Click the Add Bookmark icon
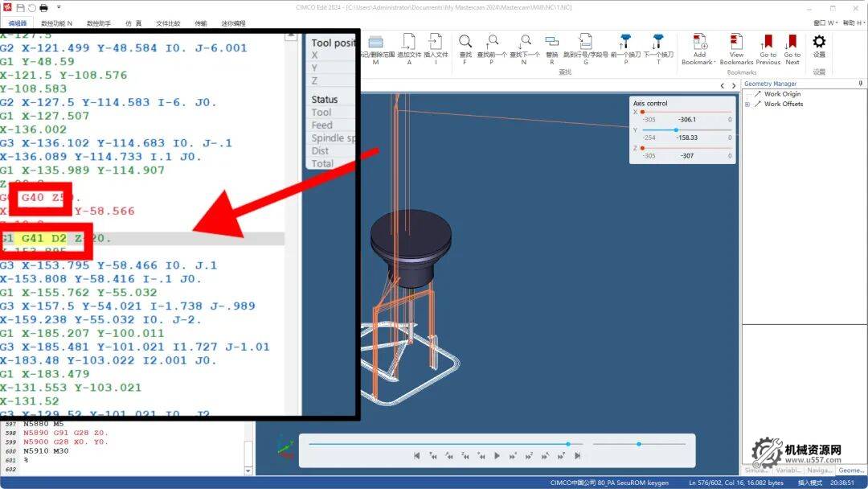Image resolution: width=868 pixels, height=489 pixels. point(699,43)
